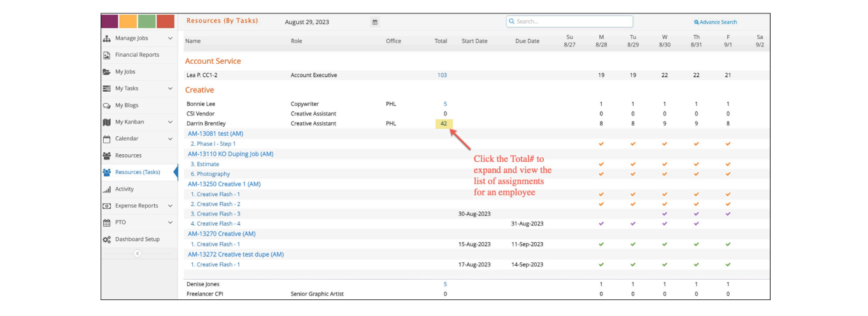Click the Calendar sidebar icon
The image size is (868, 316).
[107, 138]
